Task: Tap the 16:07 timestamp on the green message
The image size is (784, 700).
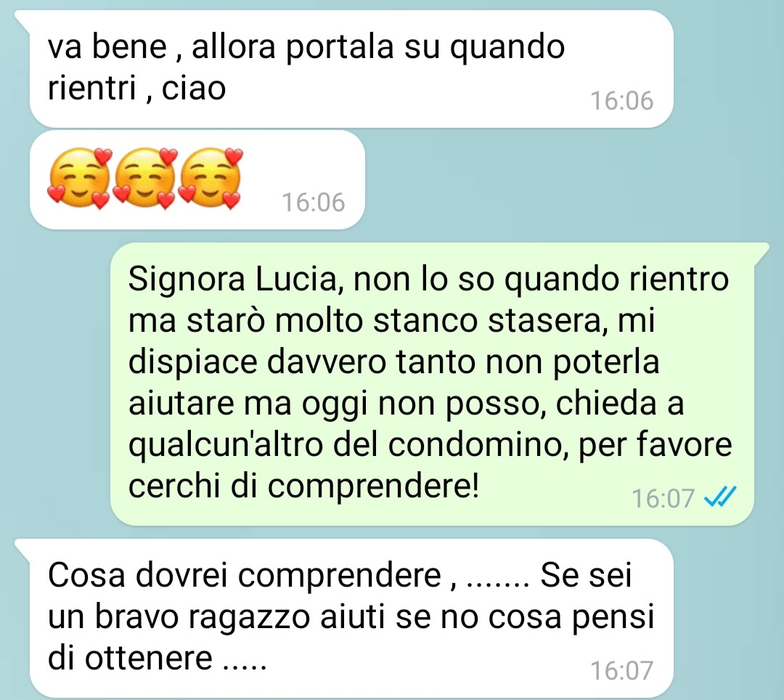Action: [x=663, y=499]
